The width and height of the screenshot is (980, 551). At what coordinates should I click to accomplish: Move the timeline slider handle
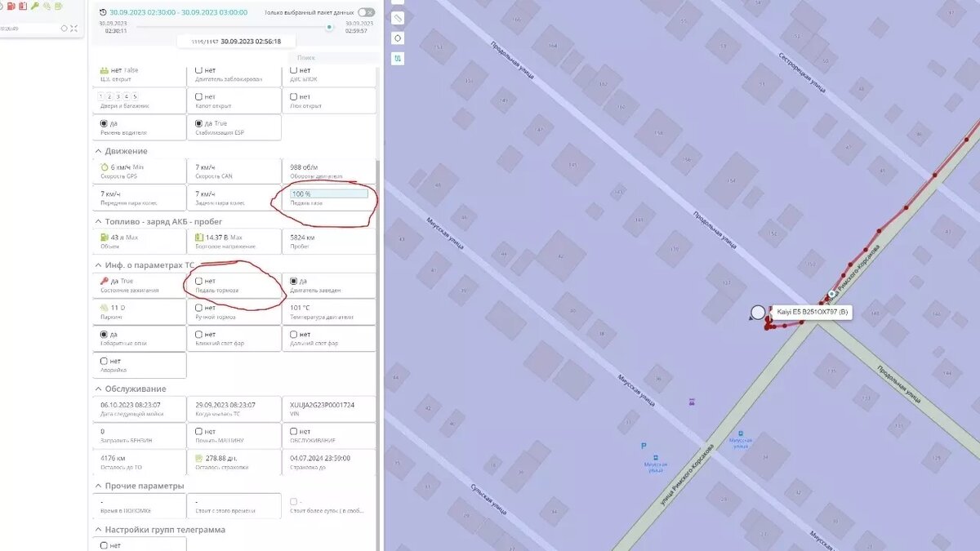pos(329,27)
